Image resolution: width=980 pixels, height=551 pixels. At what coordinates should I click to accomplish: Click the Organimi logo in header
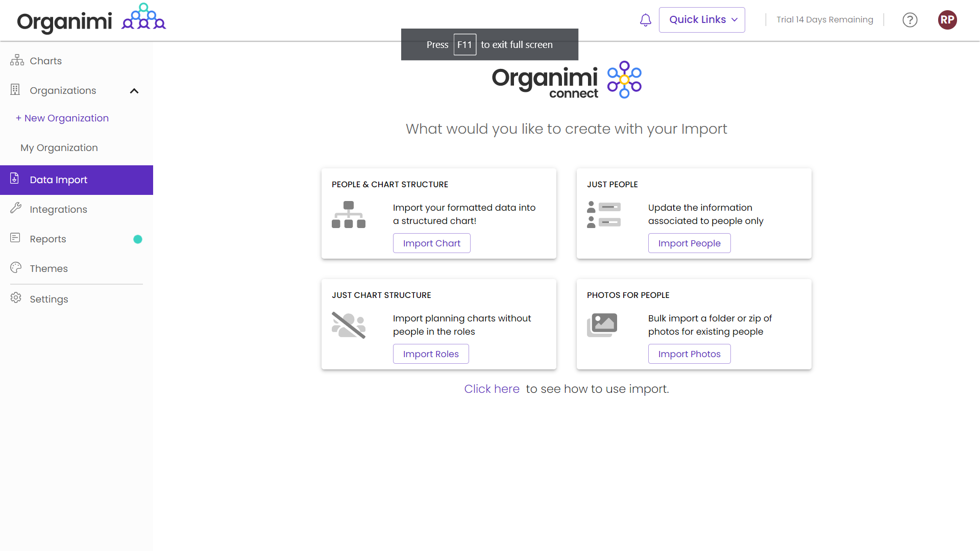tap(91, 19)
